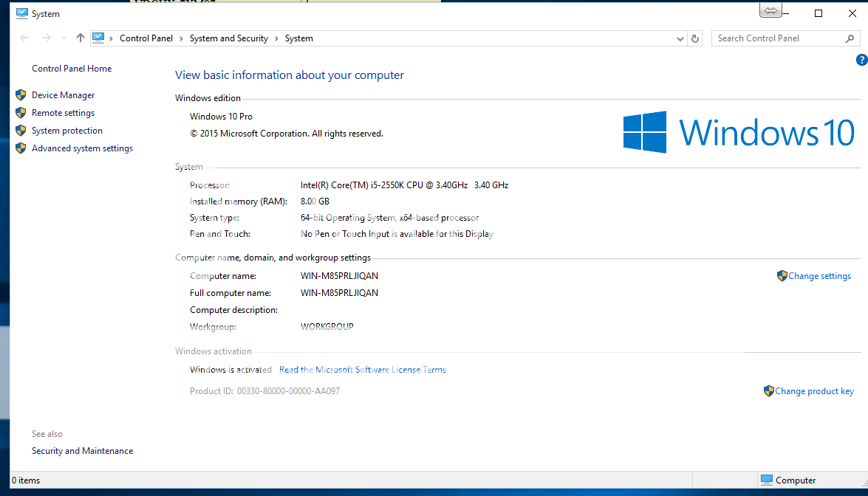The width and height of the screenshot is (868, 496).
Task: Click '© 2015 Microsoft Corporation' copyright text
Action: tap(287, 134)
